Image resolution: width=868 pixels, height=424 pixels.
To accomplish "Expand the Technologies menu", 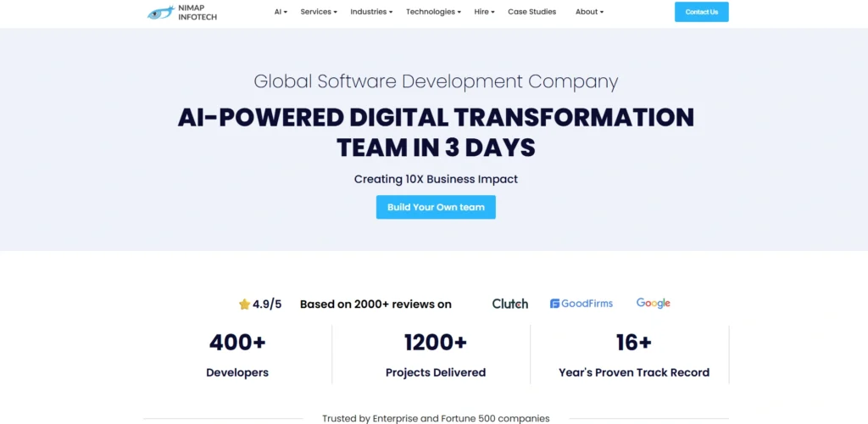I will point(433,12).
